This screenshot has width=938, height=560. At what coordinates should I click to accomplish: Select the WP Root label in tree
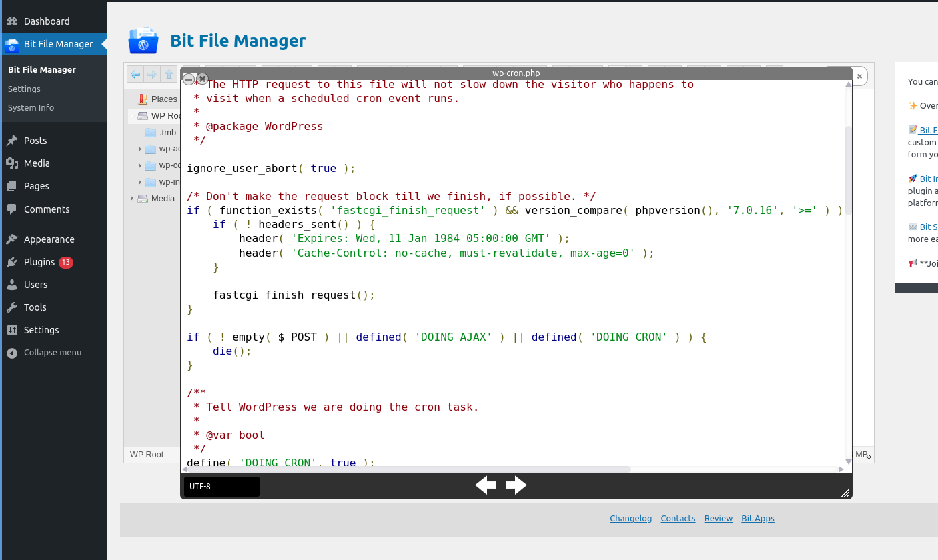tap(166, 116)
